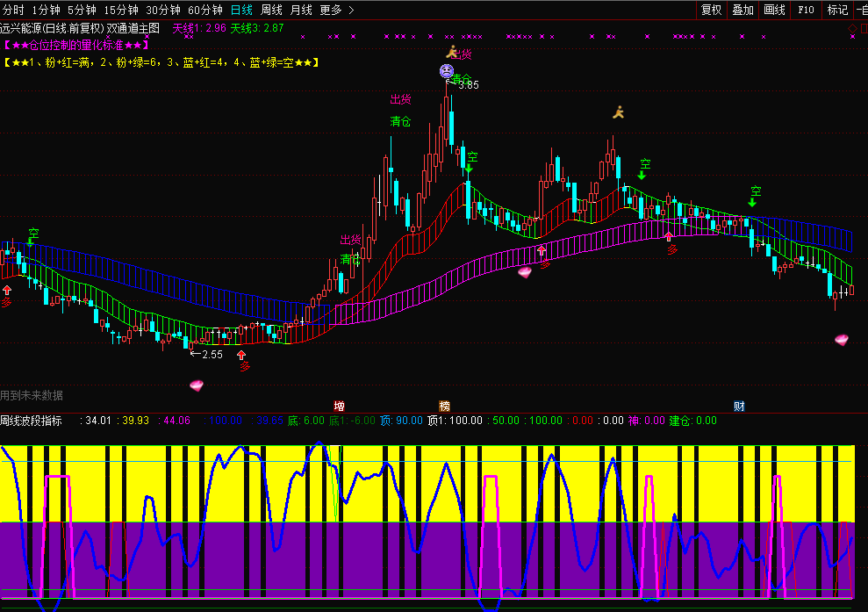The image size is (868, 612).
Task: Click the pink diamond icon at the chart's right edge
Action: [842, 340]
